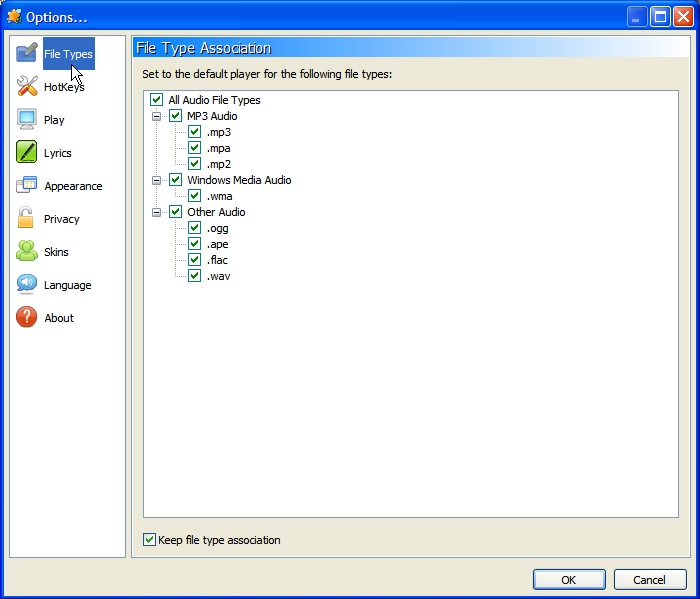Open the Privacy padlock icon
Viewport: 700px width, 599px height.
point(25,218)
